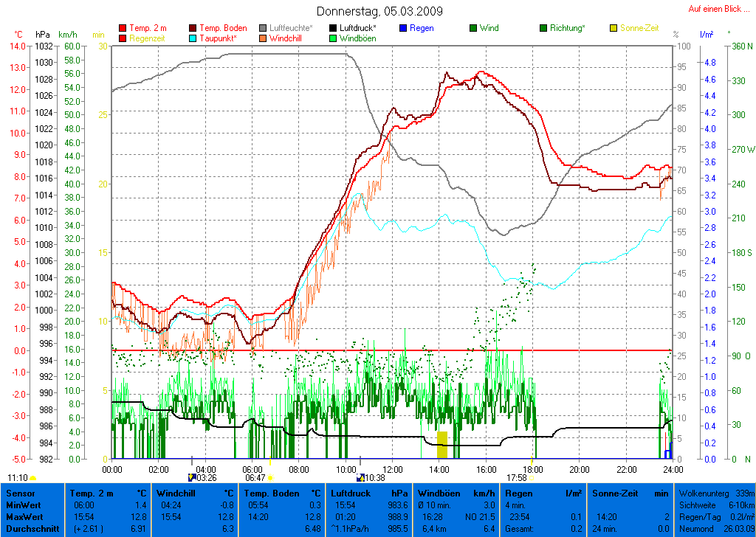This screenshot has height=537, width=756.
Task: Select the gray Luftfeuchte legend square
Action: (264, 28)
